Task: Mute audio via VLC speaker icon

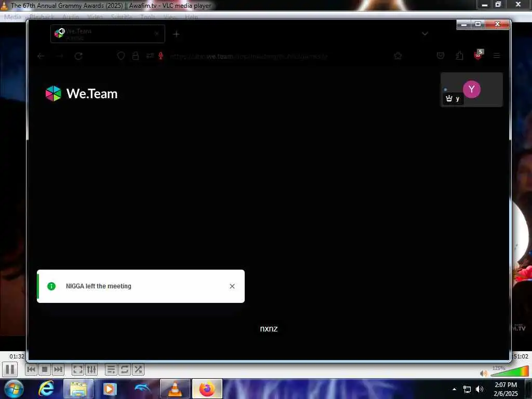Action: click(484, 373)
